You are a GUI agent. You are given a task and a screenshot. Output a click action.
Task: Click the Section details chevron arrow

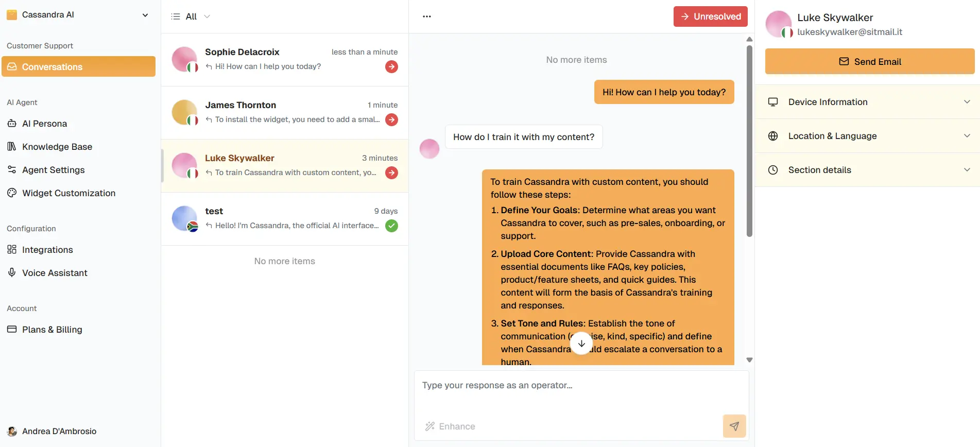click(x=967, y=170)
